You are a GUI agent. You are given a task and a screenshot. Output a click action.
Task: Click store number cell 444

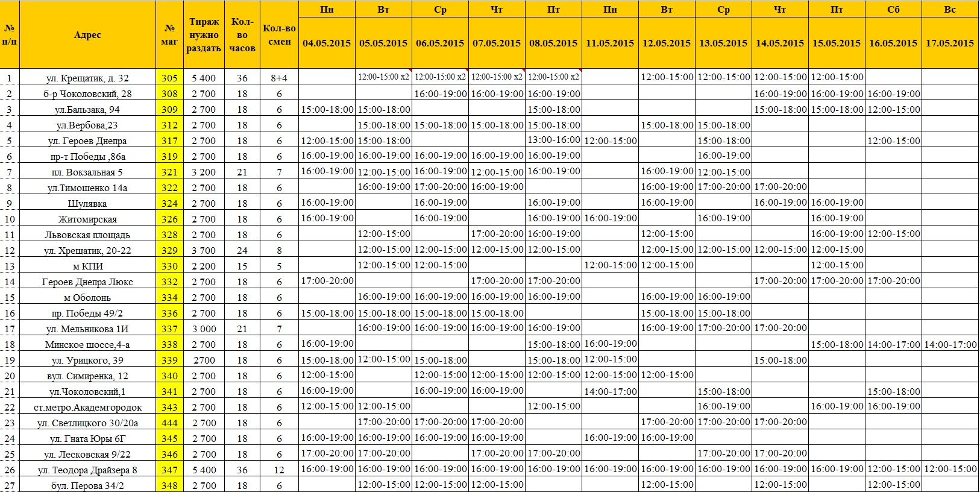pyautogui.click(x=169, y=423)
